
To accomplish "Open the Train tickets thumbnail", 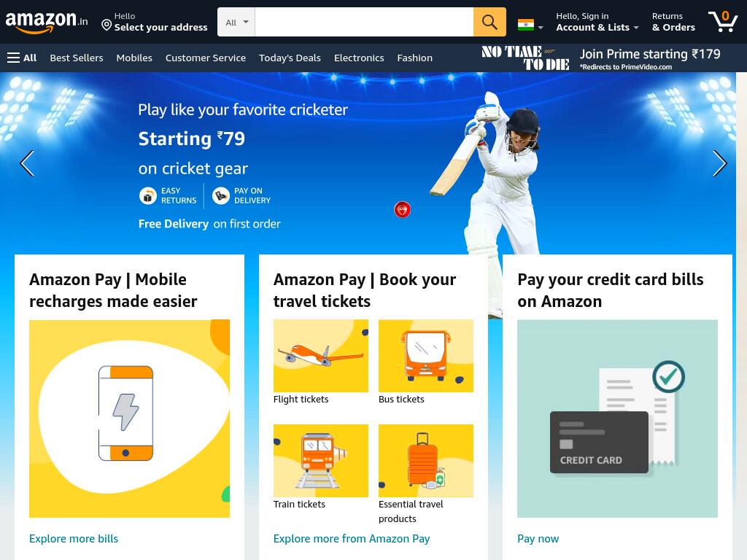I will 321,461.
